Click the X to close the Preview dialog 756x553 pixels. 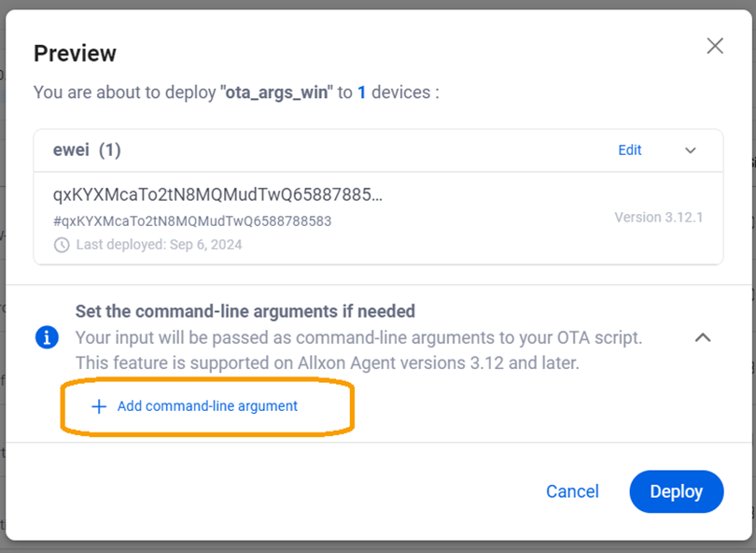pyautogui.click(x=715, y=45)
